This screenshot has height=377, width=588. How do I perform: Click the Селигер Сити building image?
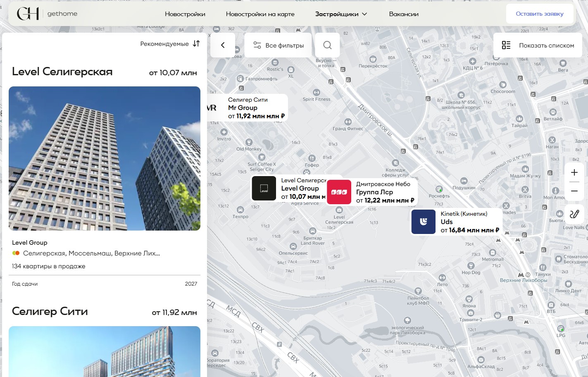[x=105, y=351]
